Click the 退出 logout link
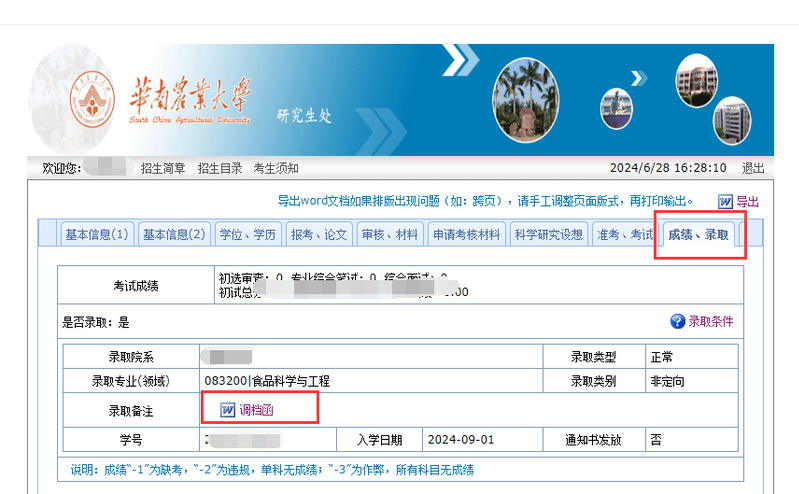This screenshot has height=494, width=799. 753,168
